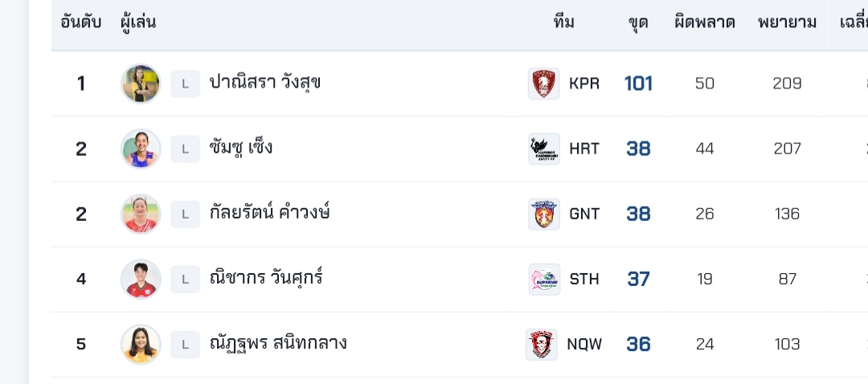This screenshot has height=384, width=868.
Task: Click the L position badge beside ณัฏฐพร สนิทกลาง
Action: tap(185, 344)
